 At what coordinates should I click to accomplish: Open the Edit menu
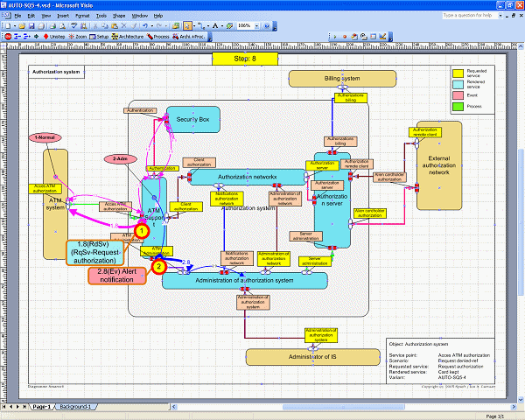coord(31,16)
